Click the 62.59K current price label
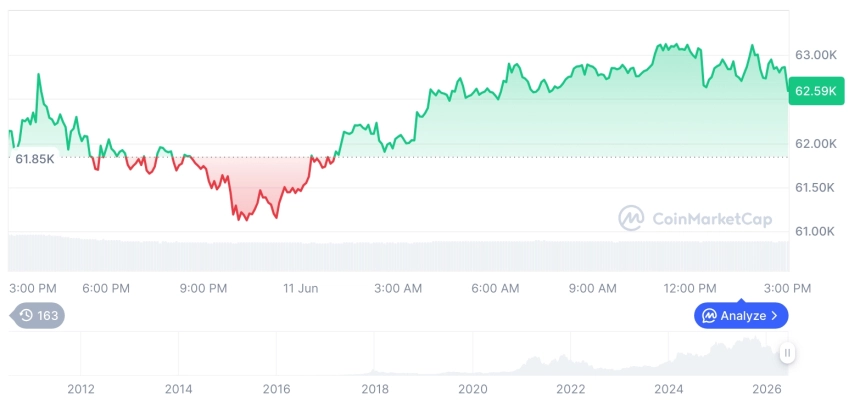This screenshot has width=860, height=401. [x=816, y=91]
